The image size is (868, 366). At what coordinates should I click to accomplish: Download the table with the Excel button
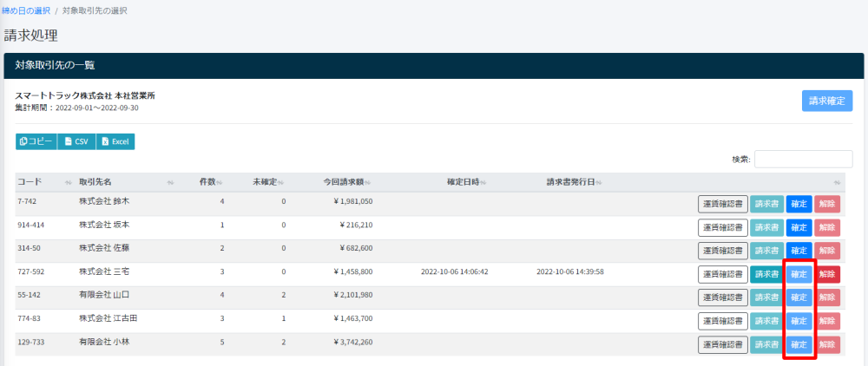tap(115, 141)
